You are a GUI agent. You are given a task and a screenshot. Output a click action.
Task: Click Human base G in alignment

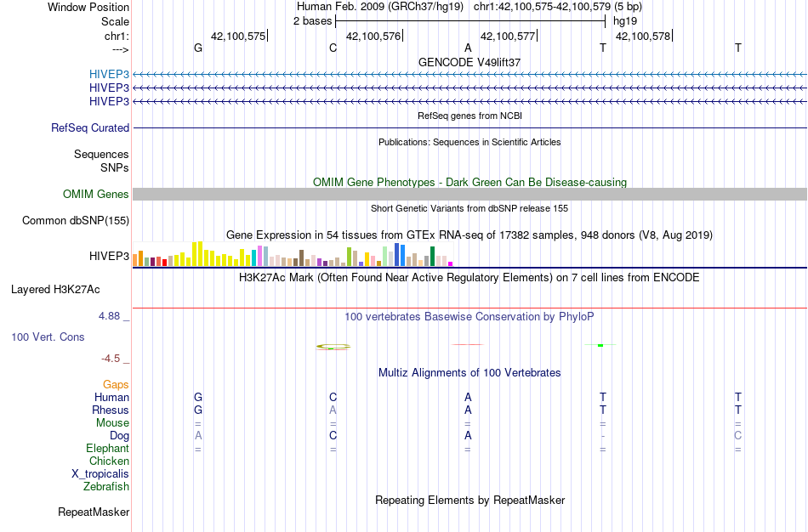click(198, 397)
